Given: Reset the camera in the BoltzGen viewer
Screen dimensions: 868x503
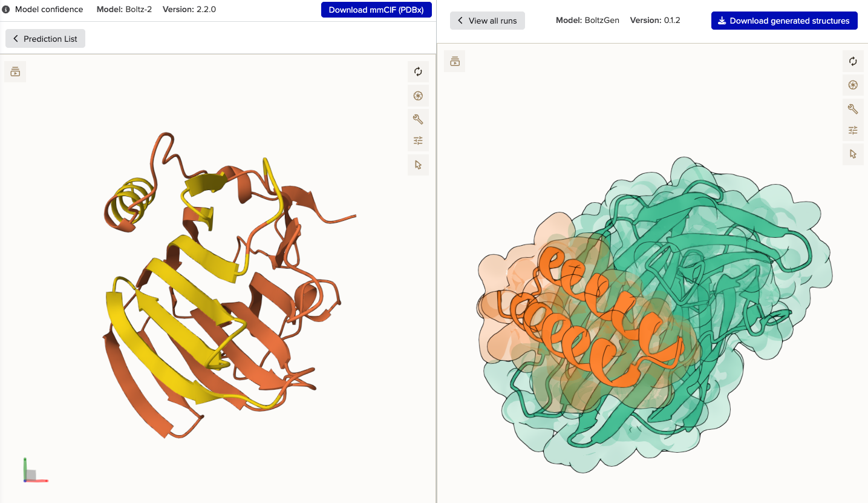Looking at the screenshot, I should [x=853, y=61].
